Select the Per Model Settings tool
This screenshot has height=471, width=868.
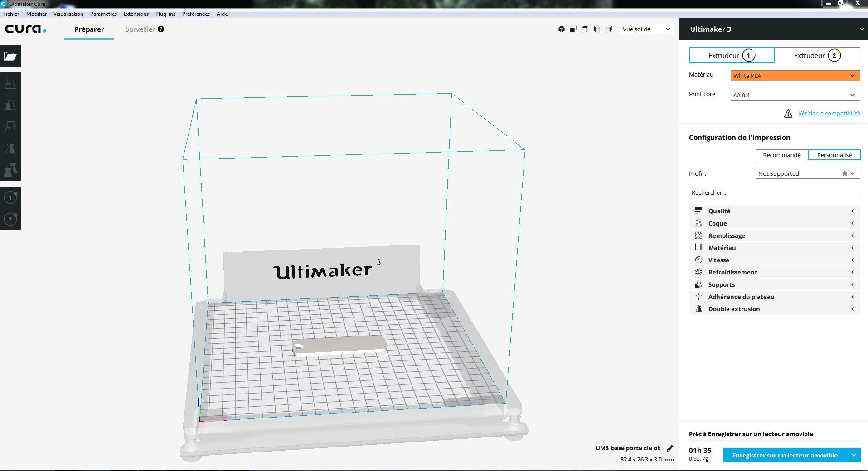(x=10, y=170)
